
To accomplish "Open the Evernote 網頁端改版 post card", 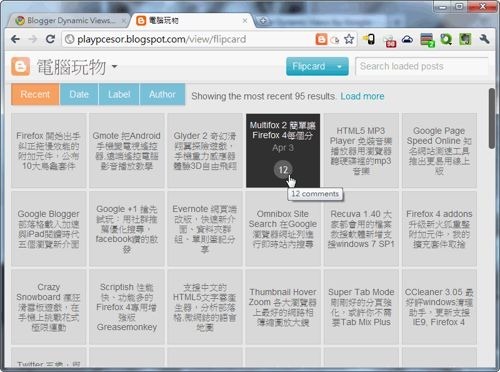I will click(205, 229).
